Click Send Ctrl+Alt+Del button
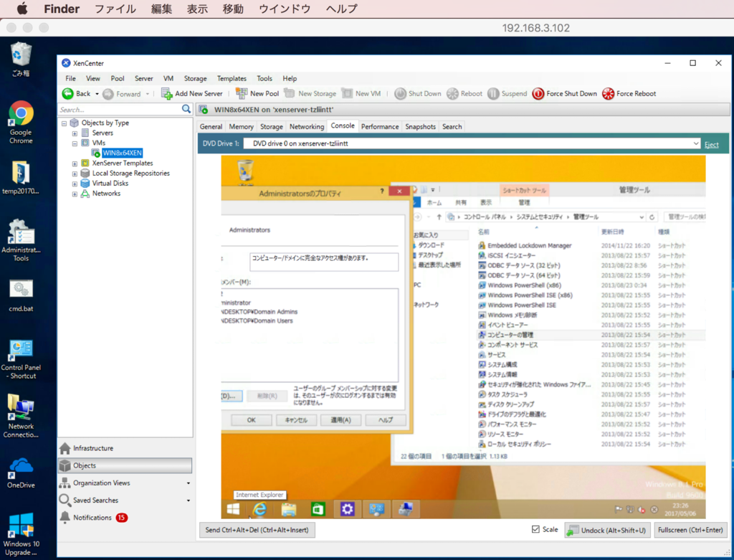This screenshot has height=560, width=734. (257, 530)
